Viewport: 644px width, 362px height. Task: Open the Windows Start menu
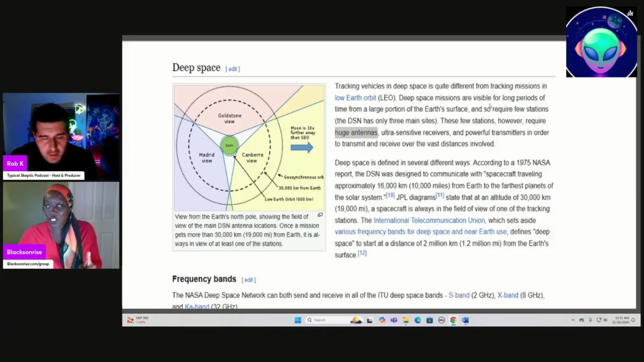pos(298,320)
